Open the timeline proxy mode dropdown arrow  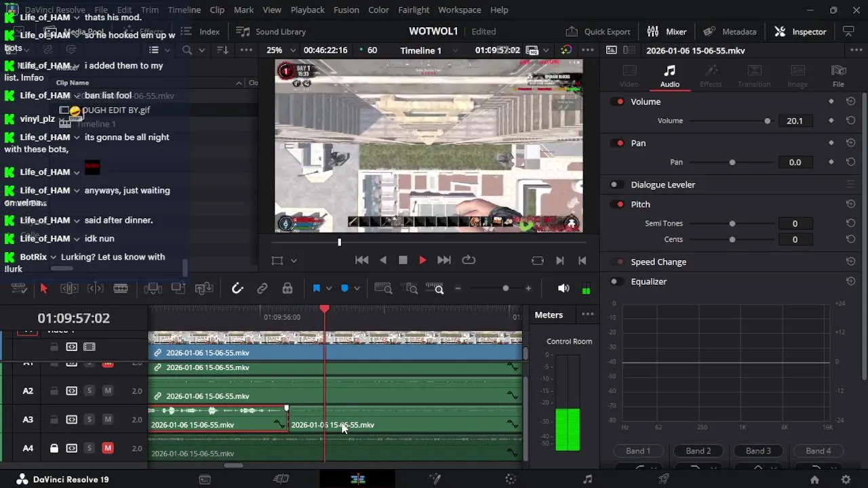click(x=546, y=50)
